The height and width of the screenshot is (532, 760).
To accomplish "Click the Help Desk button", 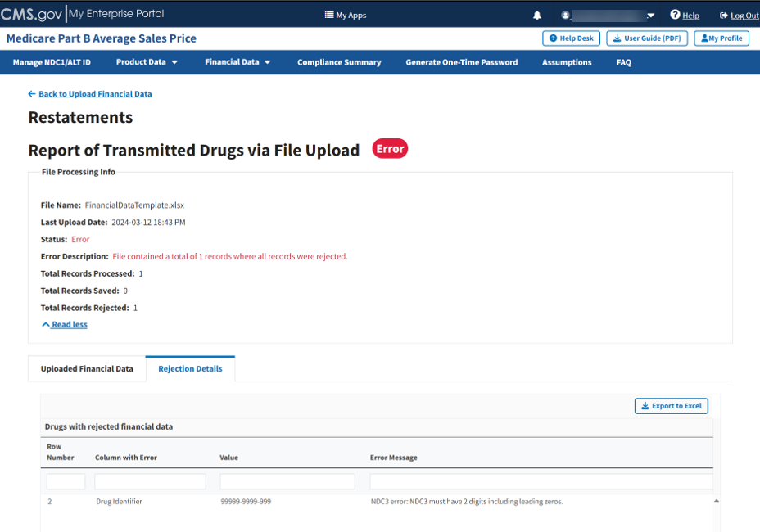I will click(572, 38).
